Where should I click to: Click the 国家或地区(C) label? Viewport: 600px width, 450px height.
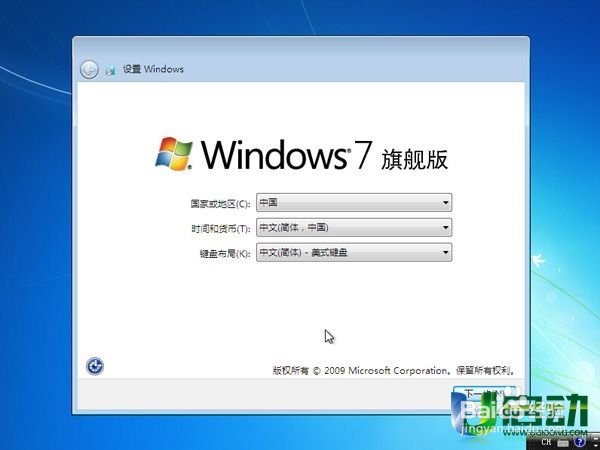[220, 204]
